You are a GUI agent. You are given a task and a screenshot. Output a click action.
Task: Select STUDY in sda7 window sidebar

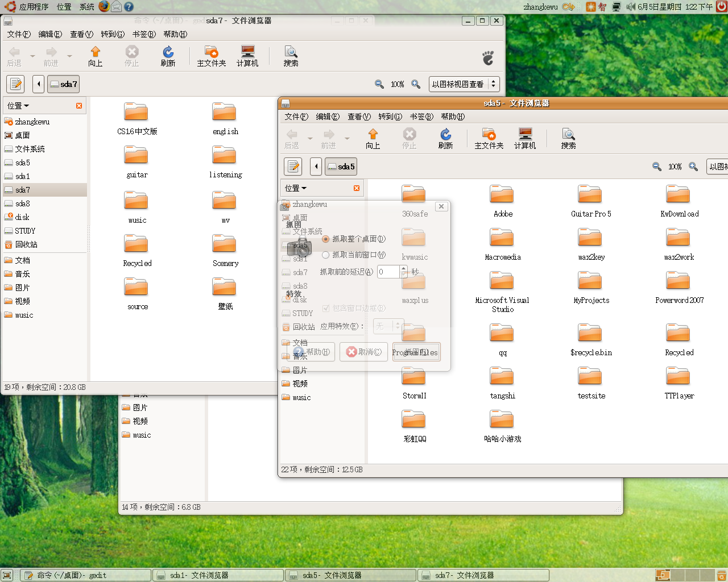tap(44, 231)
